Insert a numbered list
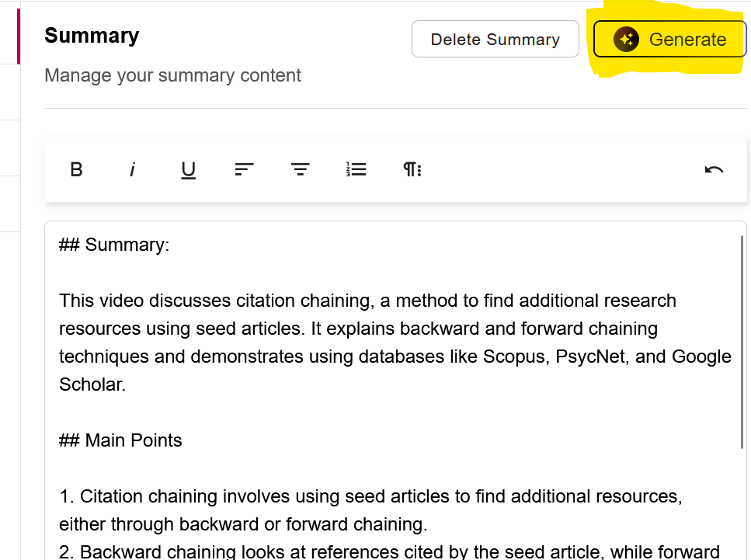This screenshot has width=751, height=560. pyautogui.click(x=356, y=169)
